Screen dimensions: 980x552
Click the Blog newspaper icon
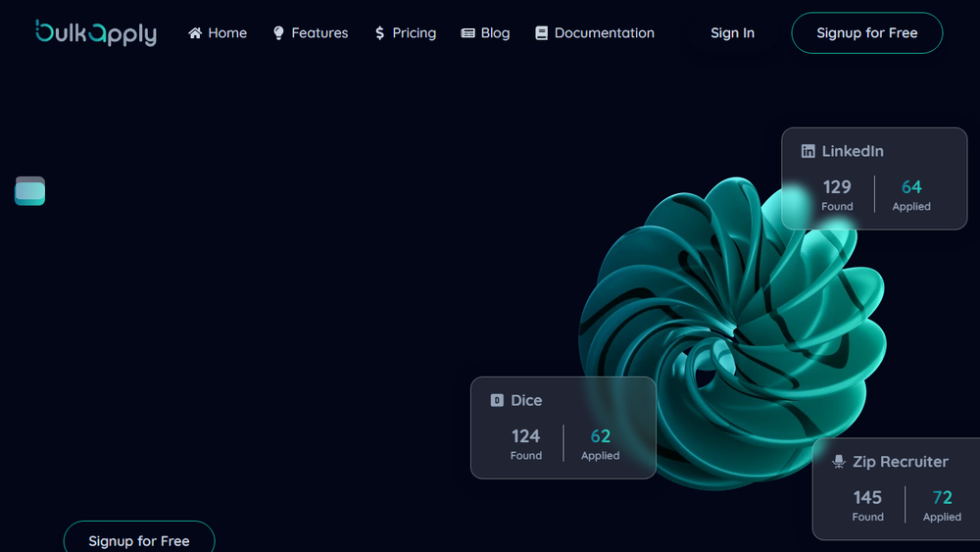[x=467, y=33]
